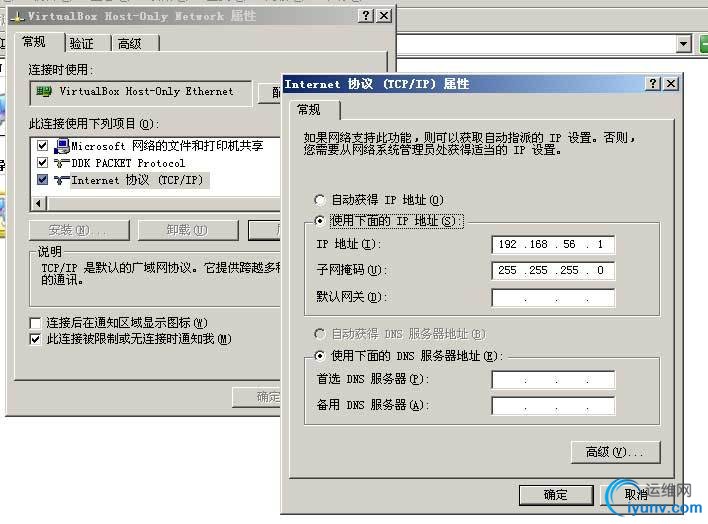Viewport: 708px width, 524px height.
Task: Click the VirtualBox Host-Only Ethernet adapter icon
Action: pyautogui.click(x=44, y=92)
